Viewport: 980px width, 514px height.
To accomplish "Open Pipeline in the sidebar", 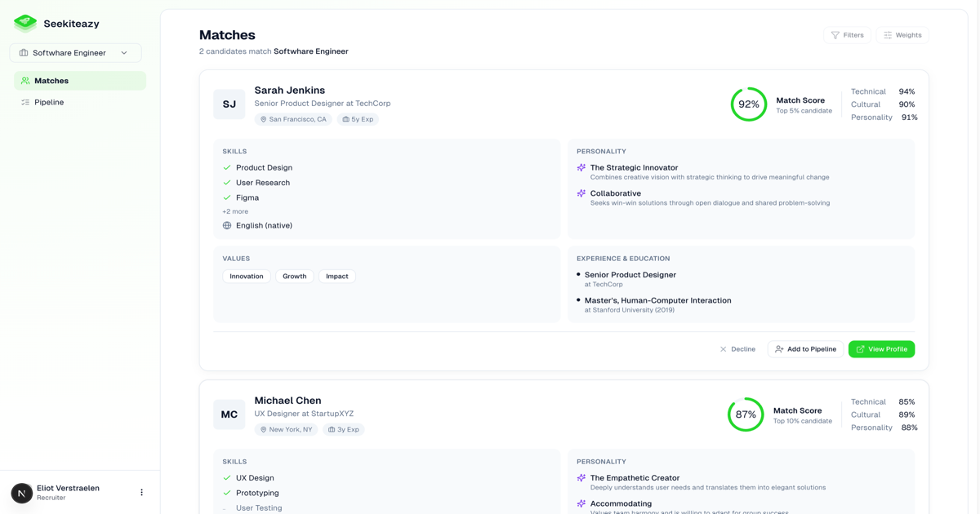I will [80, 102].
